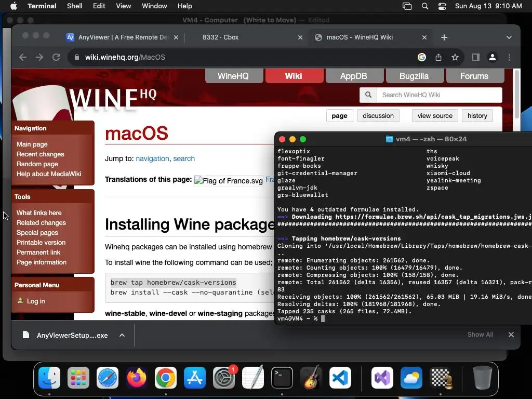The height and width of the screenshot is (399, 532).
Task: Open the Bugzilla navigation tab
Action: (414, 76)
